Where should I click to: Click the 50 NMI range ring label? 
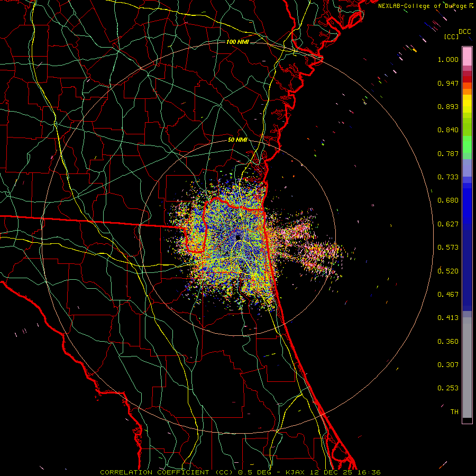237,140
